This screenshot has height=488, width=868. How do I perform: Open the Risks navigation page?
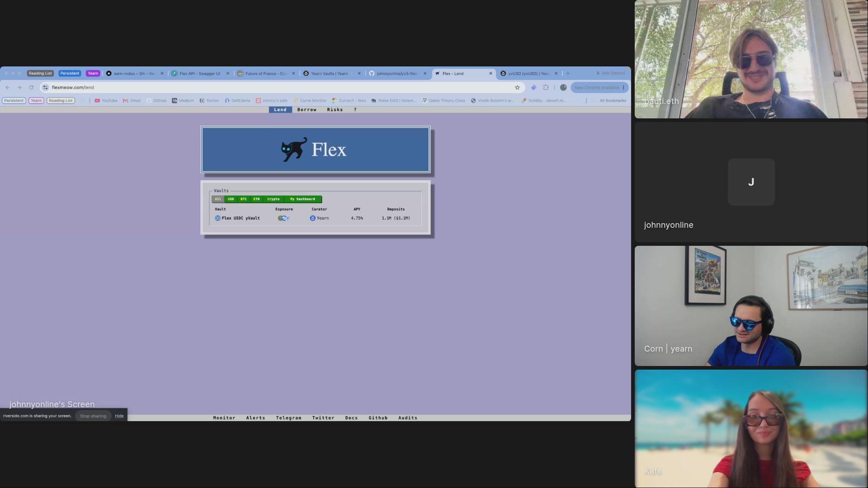point(335,110)
